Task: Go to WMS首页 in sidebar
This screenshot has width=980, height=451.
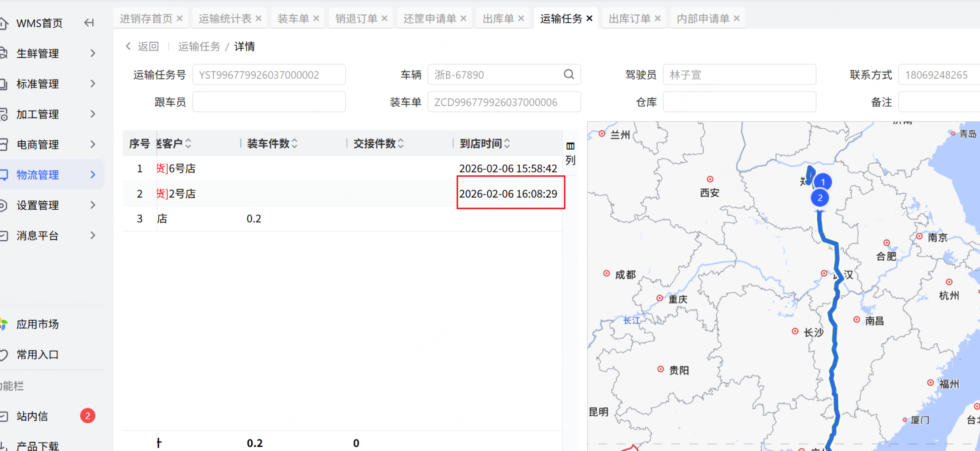Action: (x=39, y=23)
